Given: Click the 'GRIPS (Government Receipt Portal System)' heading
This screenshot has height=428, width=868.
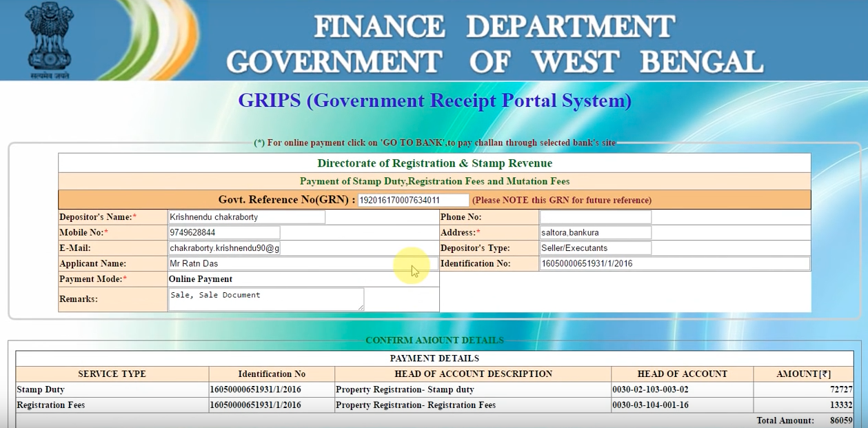Looking at the screenshot, I should click(435, 101).
